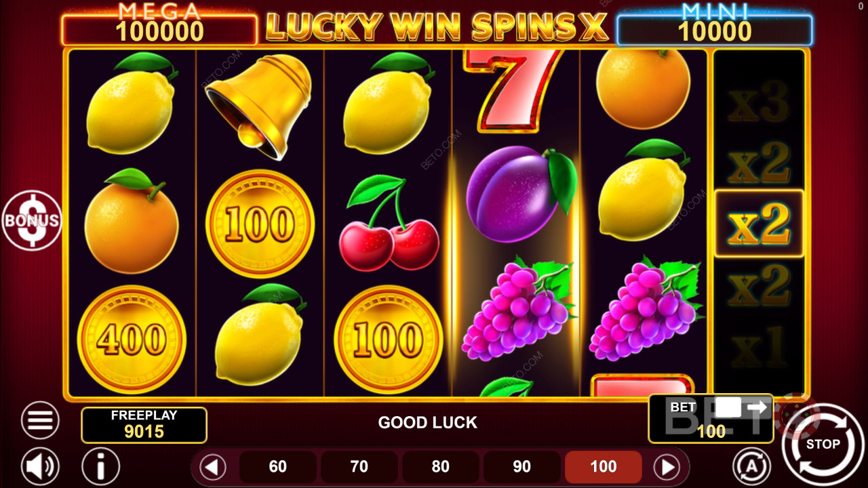Screen dimensions: 868x488
Task: Open the hamburger menu
Action: coord(40,420)
